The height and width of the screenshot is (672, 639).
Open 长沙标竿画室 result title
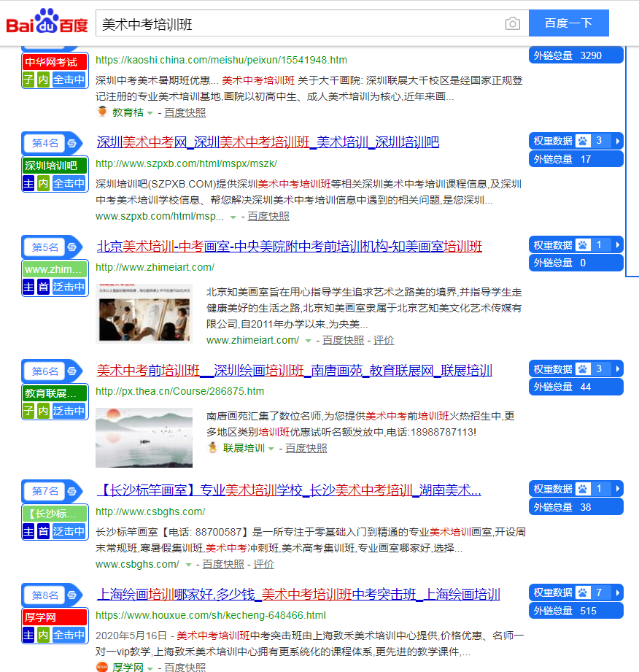(x=289, y=490)
